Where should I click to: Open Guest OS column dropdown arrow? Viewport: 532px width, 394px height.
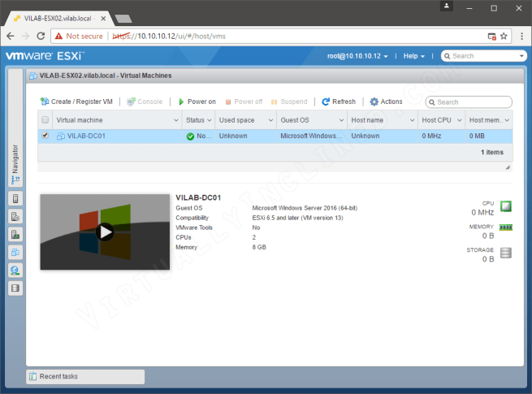(342, 120)
